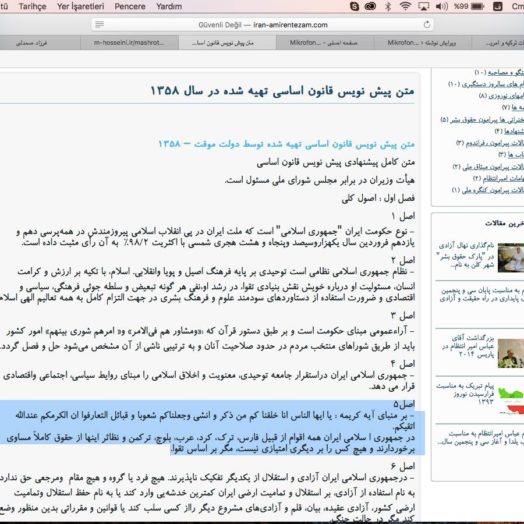Image resolution: width=524 pixels, height=524 pixels.
Task: Click the heading اصل ۱
Action: [403, 216]
